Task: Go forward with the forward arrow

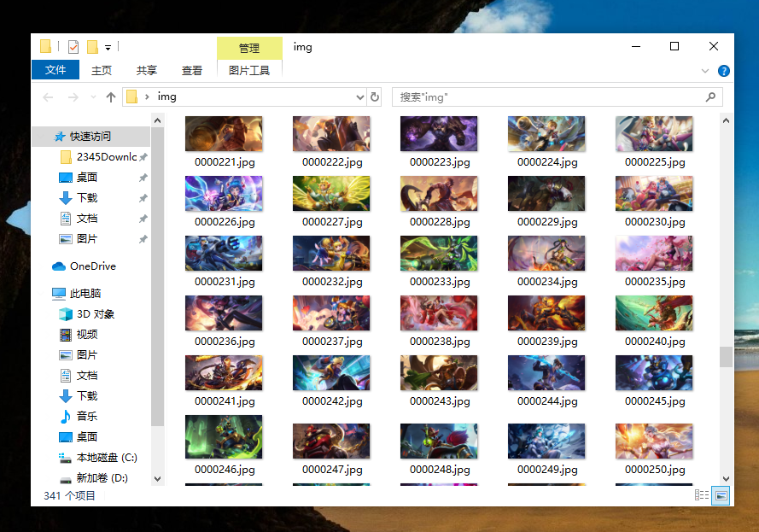Action: (73, 97)
